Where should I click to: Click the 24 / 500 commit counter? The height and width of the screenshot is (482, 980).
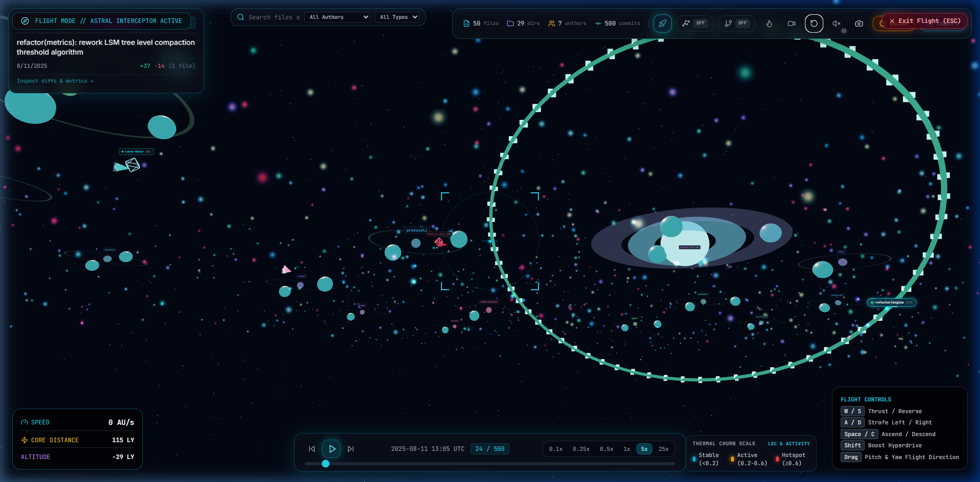tap(490, 449)
